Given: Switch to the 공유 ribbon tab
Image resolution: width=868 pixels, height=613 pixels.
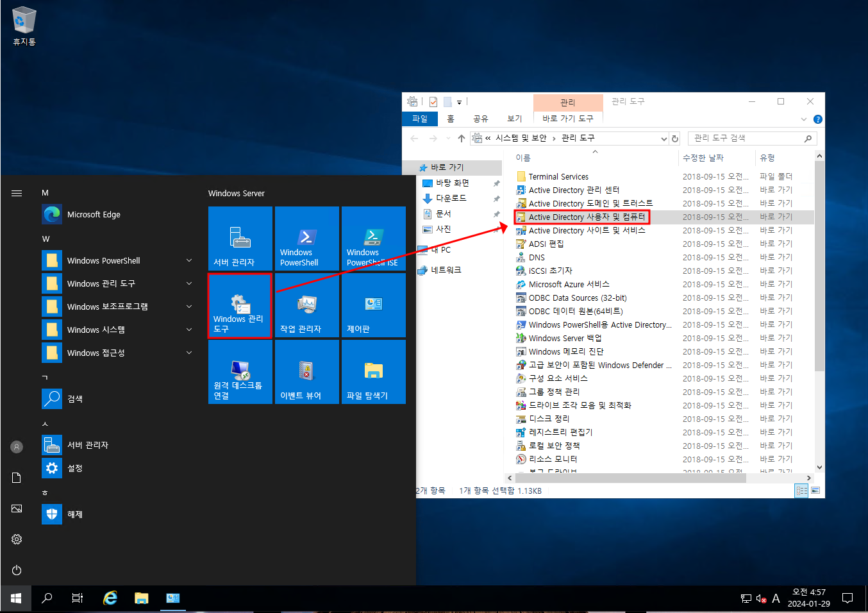Looking at the screenshot, I should pyautogui.click(x=481, y=119).
